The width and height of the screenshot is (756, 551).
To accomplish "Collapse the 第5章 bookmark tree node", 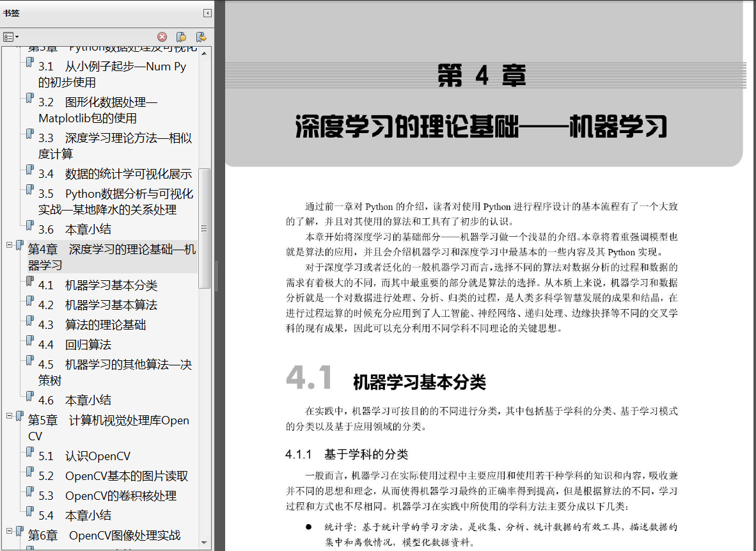I will [x=9, y=415].
